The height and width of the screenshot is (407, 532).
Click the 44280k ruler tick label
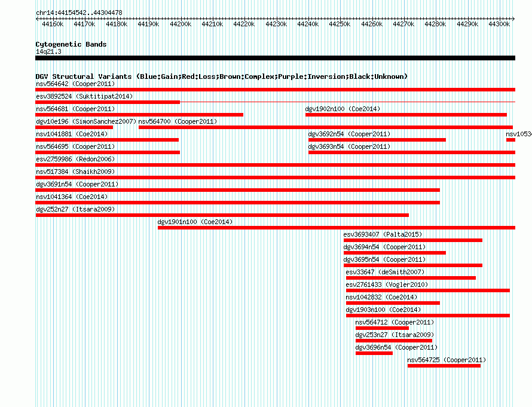435,24
